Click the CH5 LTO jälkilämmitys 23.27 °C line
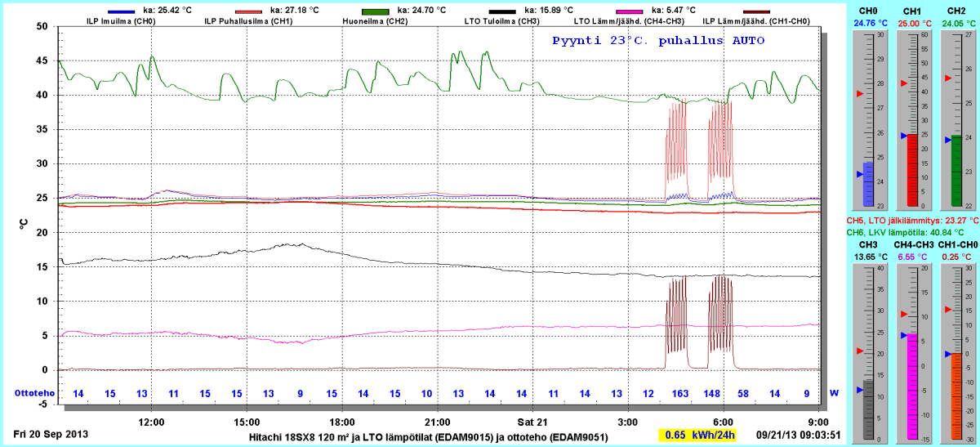The height and width of the screenshot is (447, 980). pyautogui.click(x=911, y=221)
